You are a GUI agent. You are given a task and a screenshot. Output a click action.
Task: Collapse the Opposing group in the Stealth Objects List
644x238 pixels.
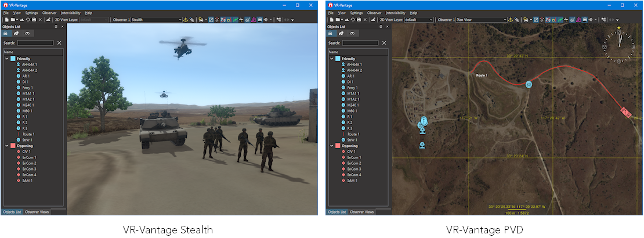pyautogui.click(x=6, y=146)
